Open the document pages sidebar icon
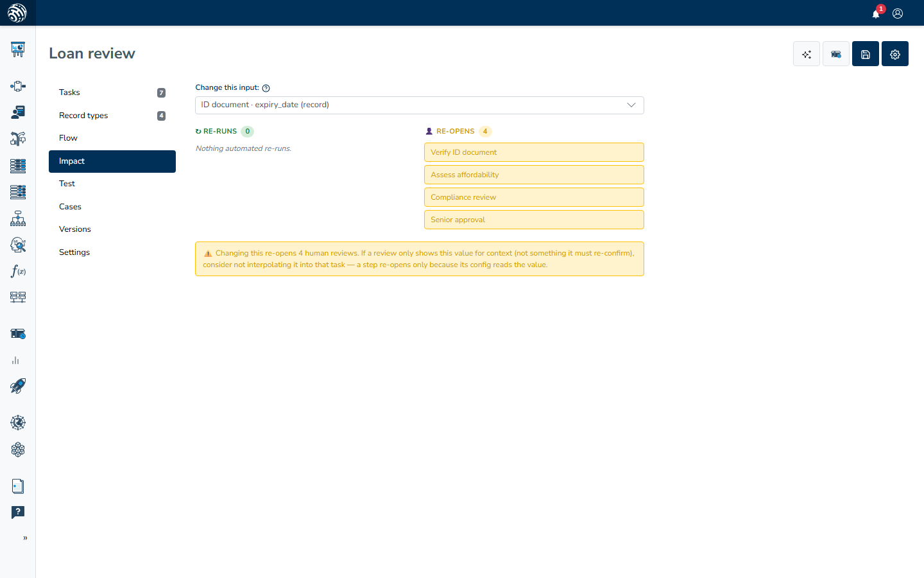924x578 pixels. tap(18, 486)
